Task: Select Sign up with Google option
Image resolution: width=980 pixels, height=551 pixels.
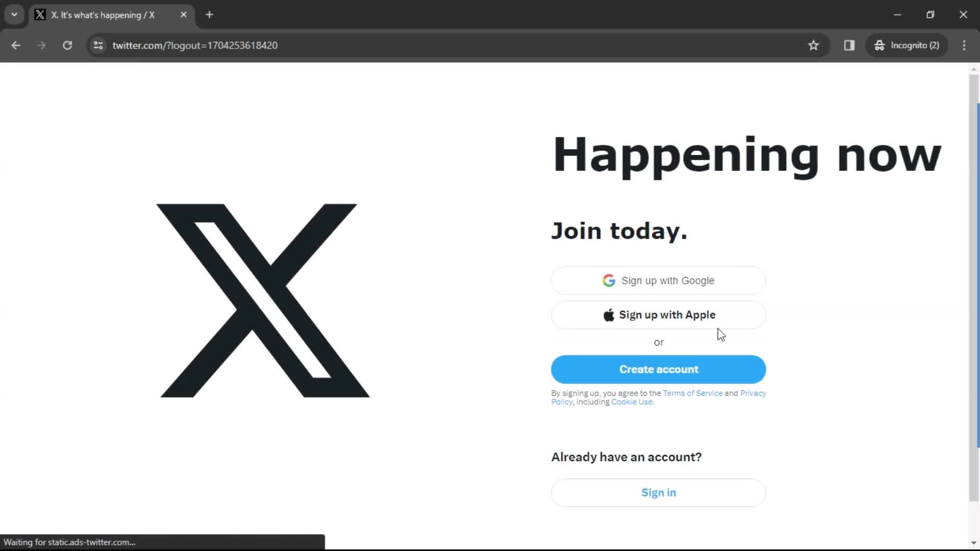Action: [659, 280]
